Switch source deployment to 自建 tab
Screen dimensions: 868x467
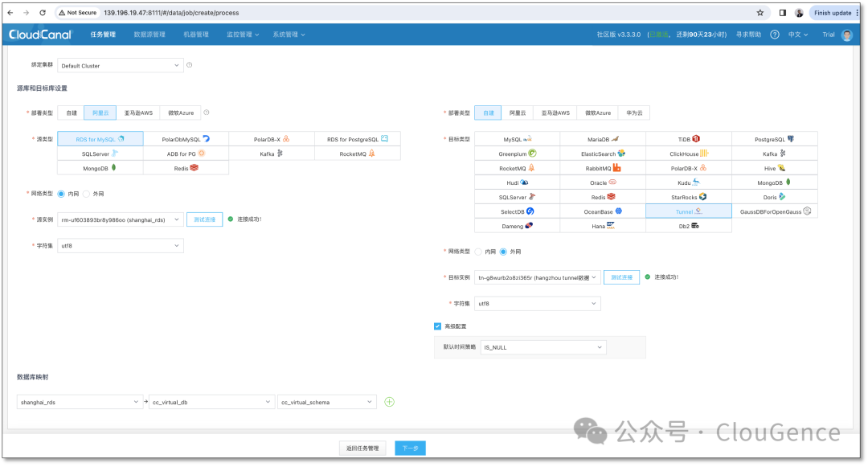pyautogui.click(x=72, y=113)
